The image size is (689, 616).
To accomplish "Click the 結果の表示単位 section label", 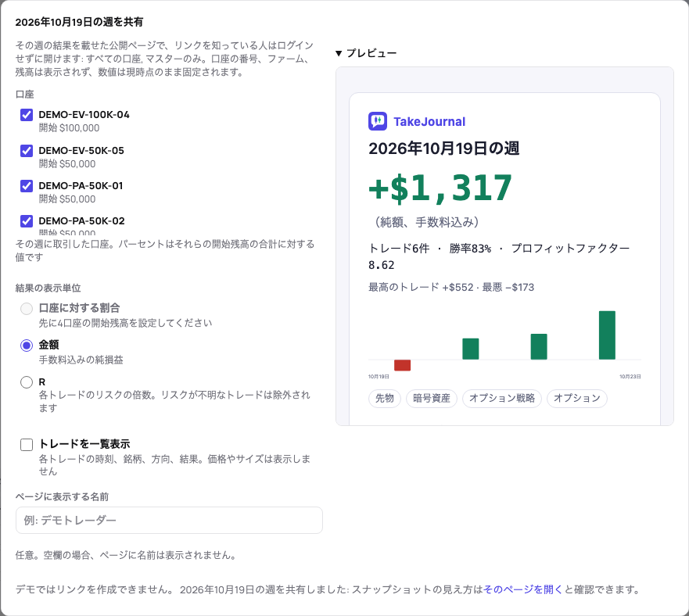I will (x=48, y=288).
